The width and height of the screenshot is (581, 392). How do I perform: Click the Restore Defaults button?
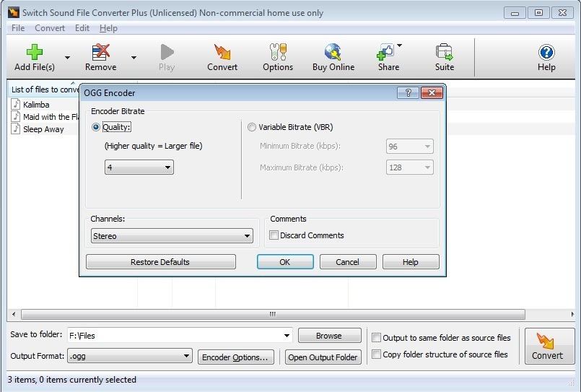(161, 261)
